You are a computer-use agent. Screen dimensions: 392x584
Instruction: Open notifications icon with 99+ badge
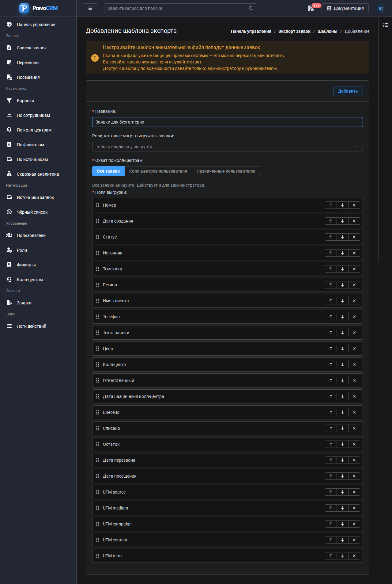tap(311, 8)
